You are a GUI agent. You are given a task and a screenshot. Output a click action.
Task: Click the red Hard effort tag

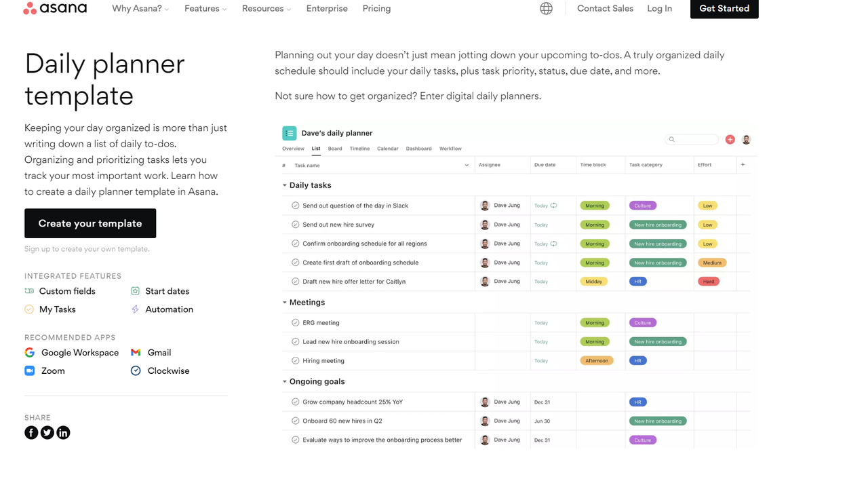(708, 282)
